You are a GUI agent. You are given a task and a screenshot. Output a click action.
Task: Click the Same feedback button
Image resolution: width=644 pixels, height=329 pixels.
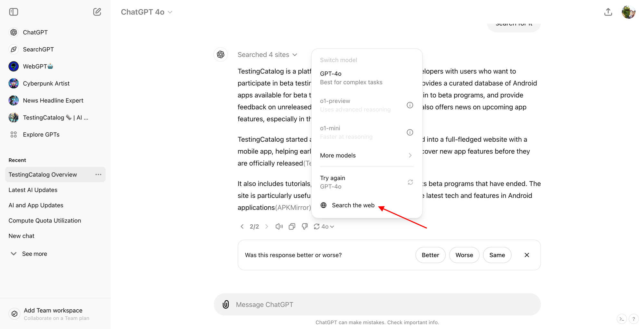pyautogui.click(x=497, y=255)
